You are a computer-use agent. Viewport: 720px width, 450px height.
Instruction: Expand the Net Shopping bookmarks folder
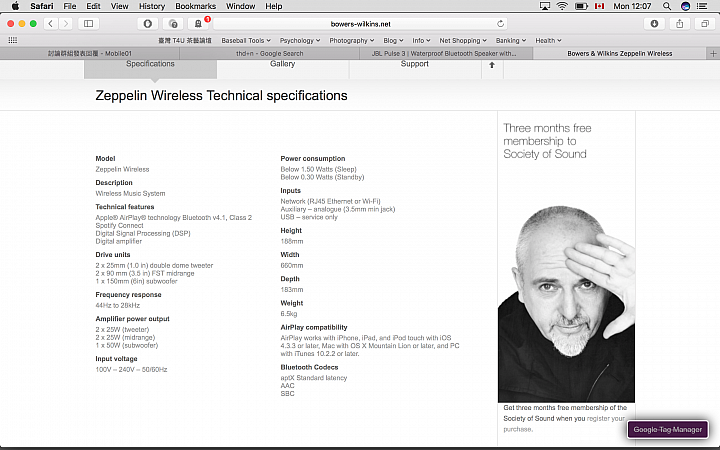tap(463, 40)
